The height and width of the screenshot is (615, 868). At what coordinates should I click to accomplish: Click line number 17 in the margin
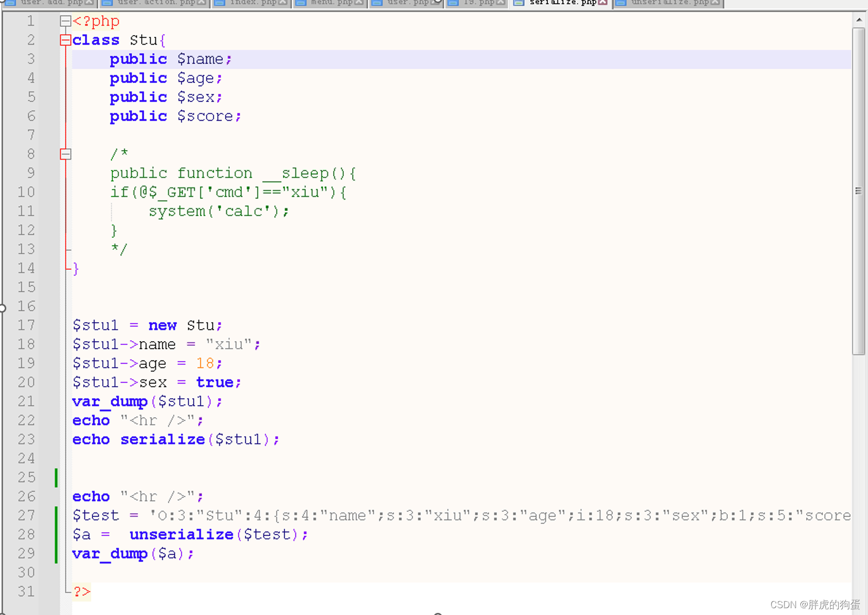tap(26, 325)
